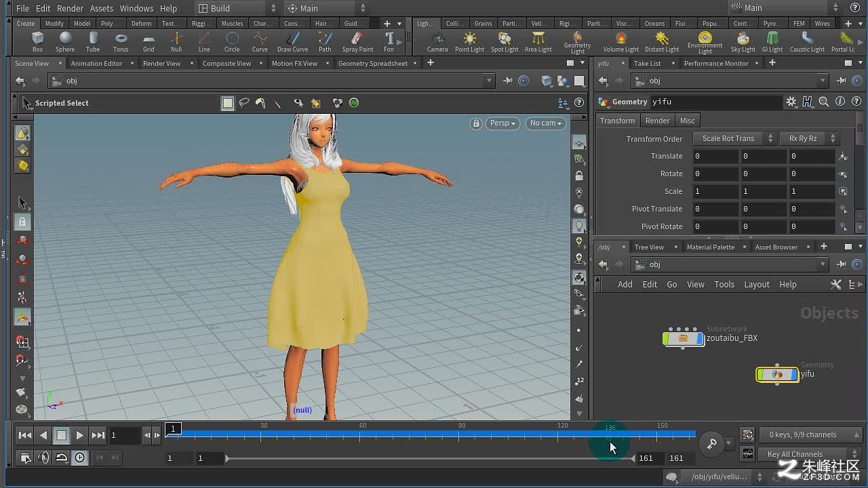Add a Caustic Light

pos(807,42)
